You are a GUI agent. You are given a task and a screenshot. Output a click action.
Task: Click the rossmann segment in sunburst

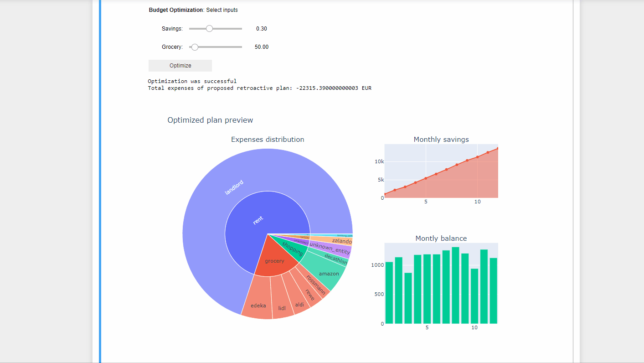(x=316, y=285)
